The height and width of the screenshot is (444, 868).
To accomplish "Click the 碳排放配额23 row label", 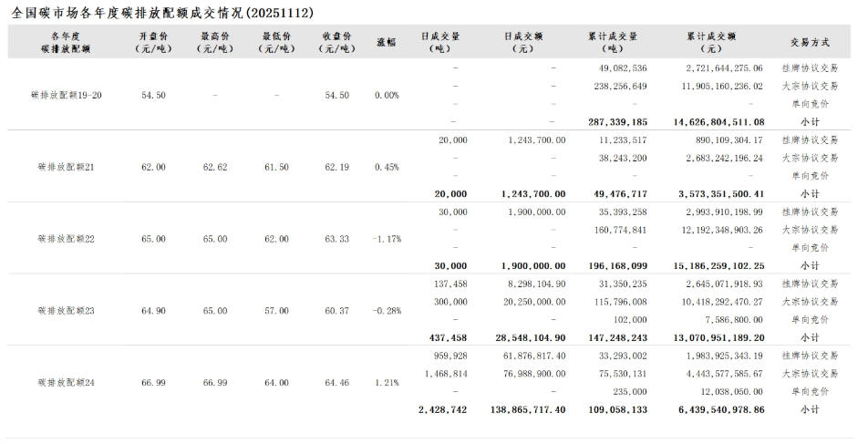I will coord(66,311).
